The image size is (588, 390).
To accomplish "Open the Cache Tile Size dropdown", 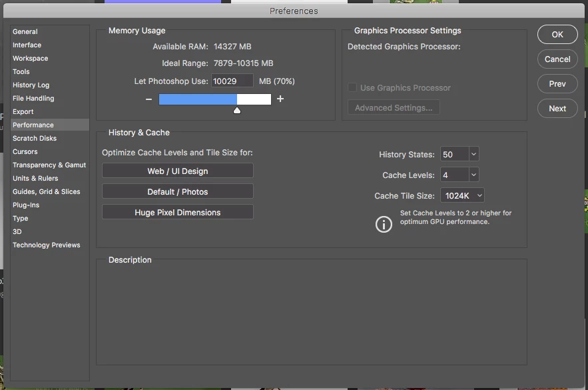I will point(462,195).
